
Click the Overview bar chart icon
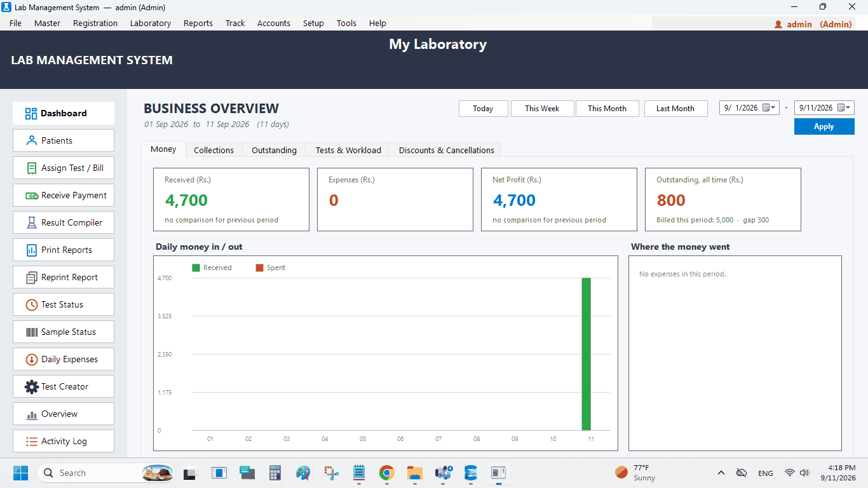(31, 415)
